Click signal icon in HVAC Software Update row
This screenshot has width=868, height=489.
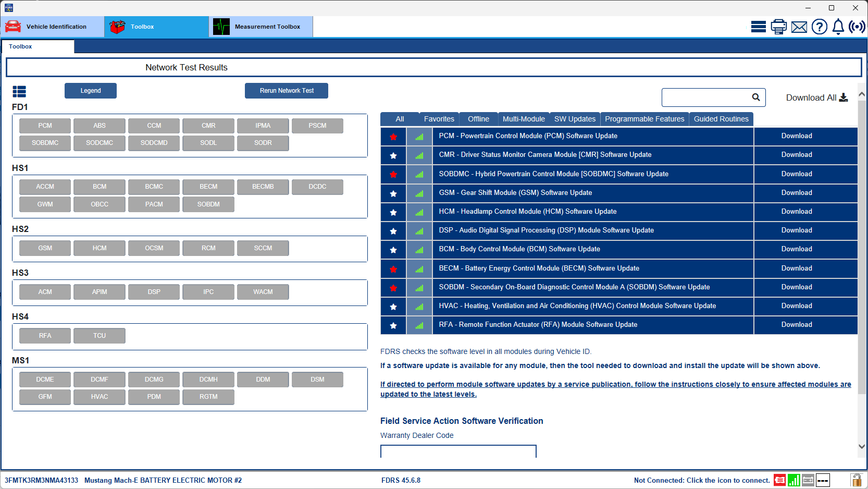pos(419,307)
